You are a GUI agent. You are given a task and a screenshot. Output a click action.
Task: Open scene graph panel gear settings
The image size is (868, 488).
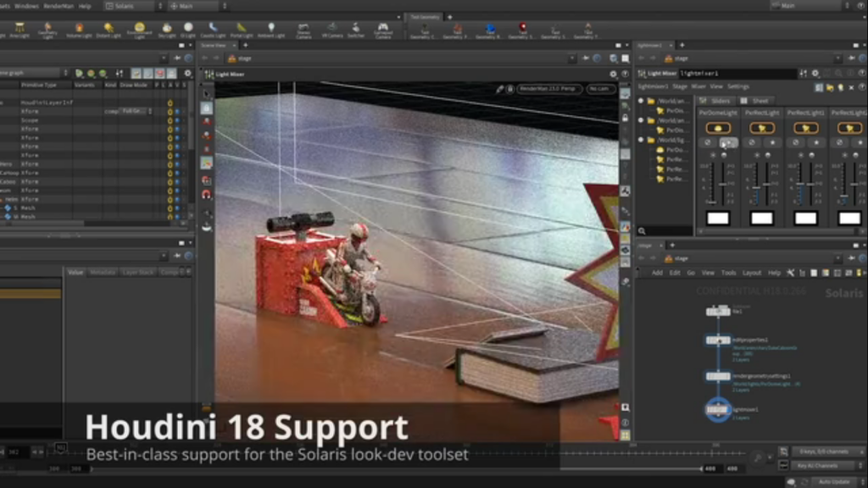(187, 73)
